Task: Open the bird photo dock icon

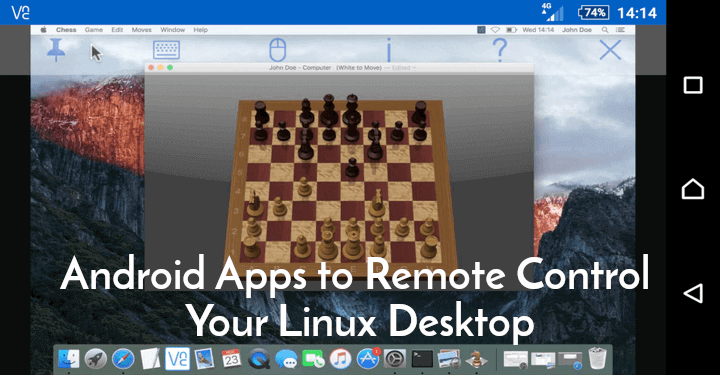Action: (x=204, y=359)
